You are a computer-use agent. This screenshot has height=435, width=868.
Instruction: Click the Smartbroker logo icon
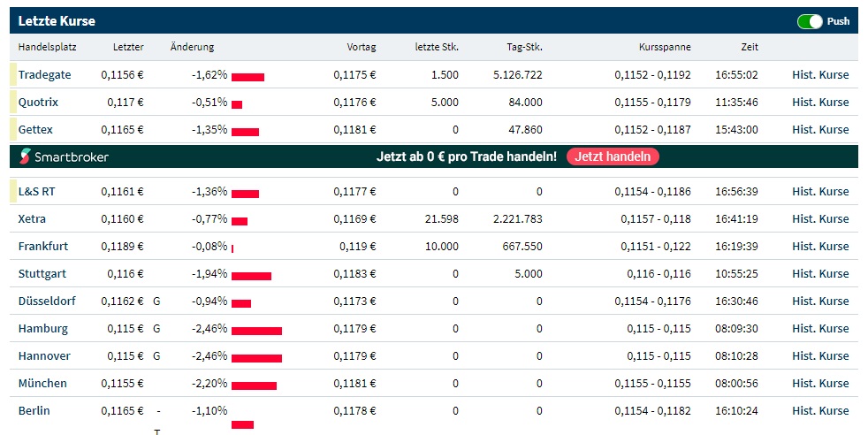point(24,157)
